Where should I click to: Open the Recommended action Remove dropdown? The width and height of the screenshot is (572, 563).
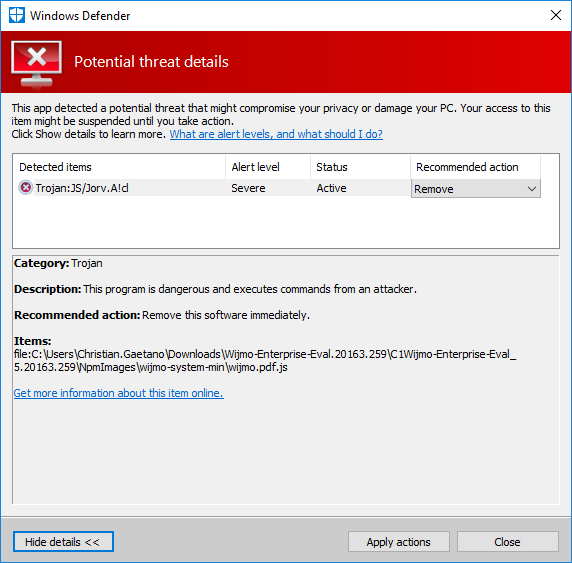(476, 189)
